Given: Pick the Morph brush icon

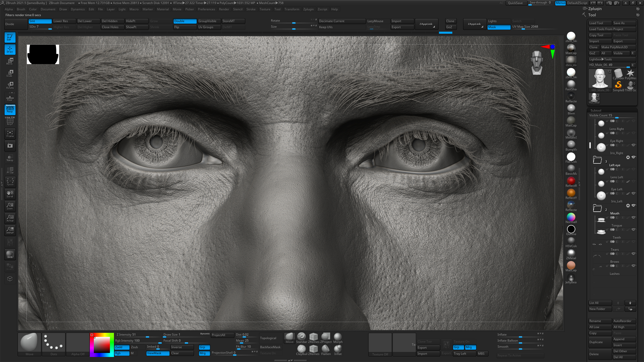Looking at the screenshot, I should 337,337.
